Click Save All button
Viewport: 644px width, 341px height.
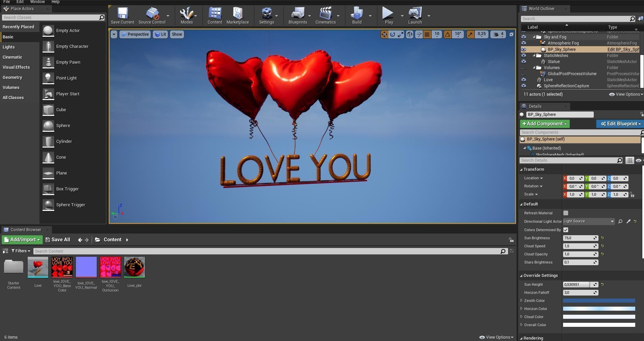[x=58, y=240]
